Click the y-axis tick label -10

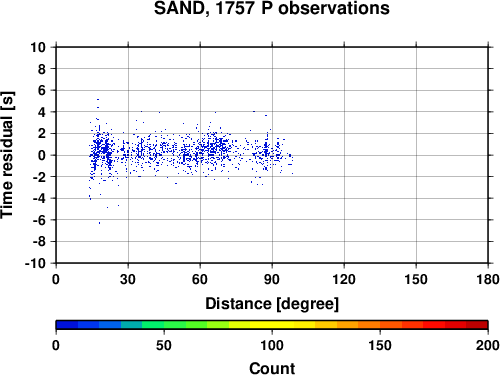pyautogui.click(x=35, y=263)
